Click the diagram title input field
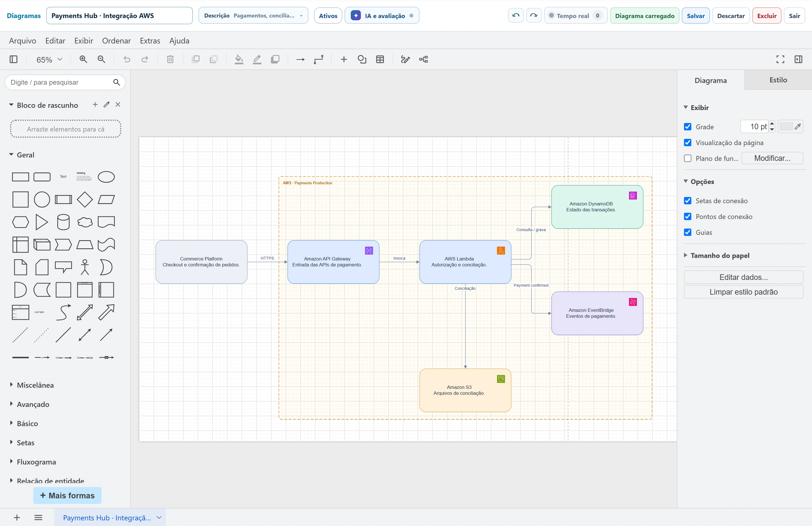812x526 pixels. pyautogui.click(x=120, y=16)
